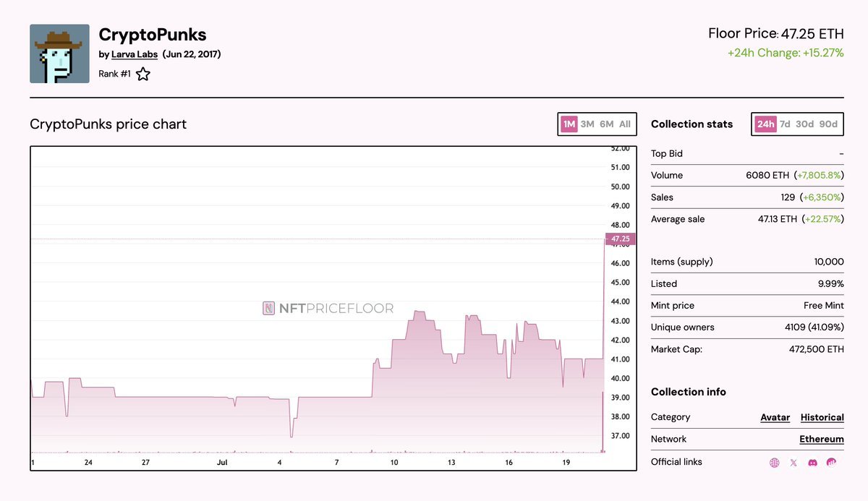Select 7d collection stats period
Screen dimensions: 868x501
click(785, 124)
